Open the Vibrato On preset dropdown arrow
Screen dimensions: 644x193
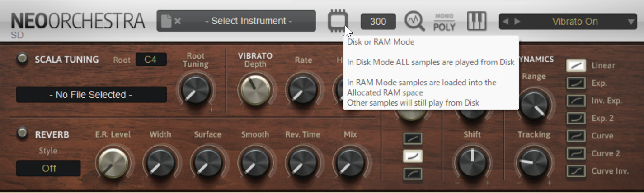pyautogui.click(x=631, y=22)
